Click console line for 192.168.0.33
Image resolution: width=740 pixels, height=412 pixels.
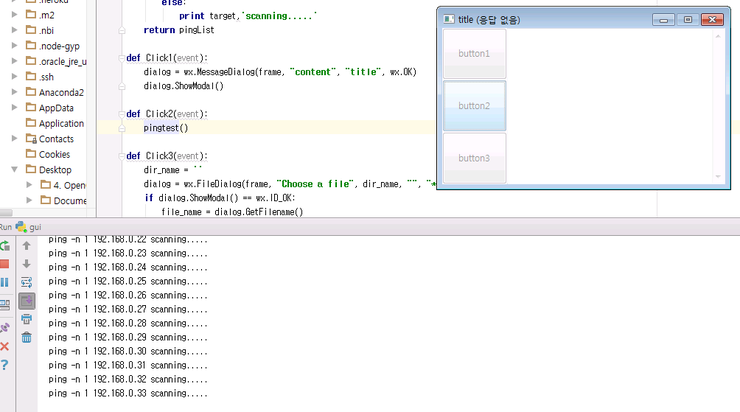(x=128, y=393)
